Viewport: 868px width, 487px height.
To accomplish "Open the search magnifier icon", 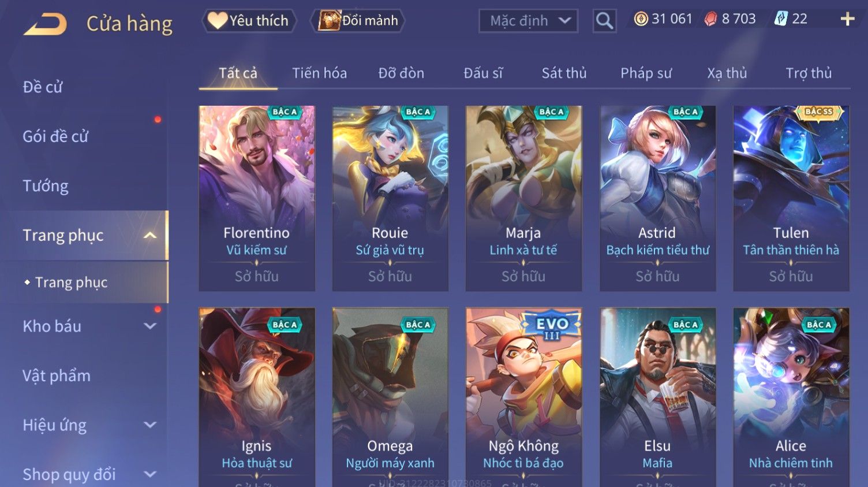I will click(604, 21).
